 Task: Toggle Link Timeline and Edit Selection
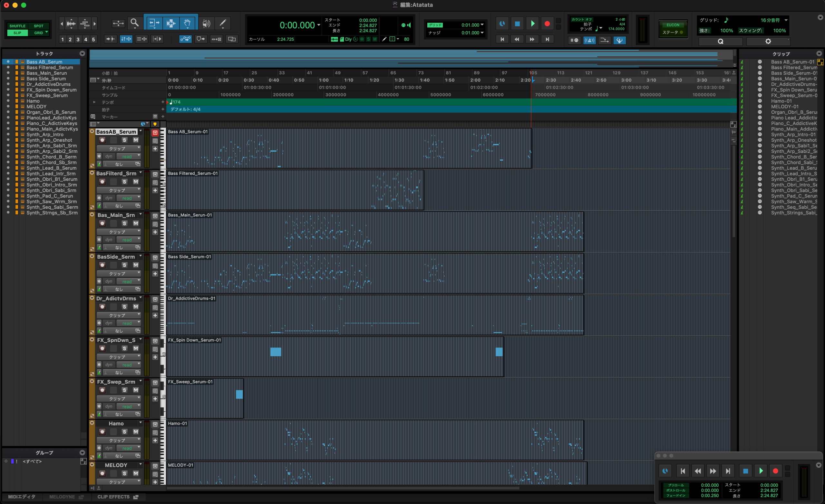point(126,39)
